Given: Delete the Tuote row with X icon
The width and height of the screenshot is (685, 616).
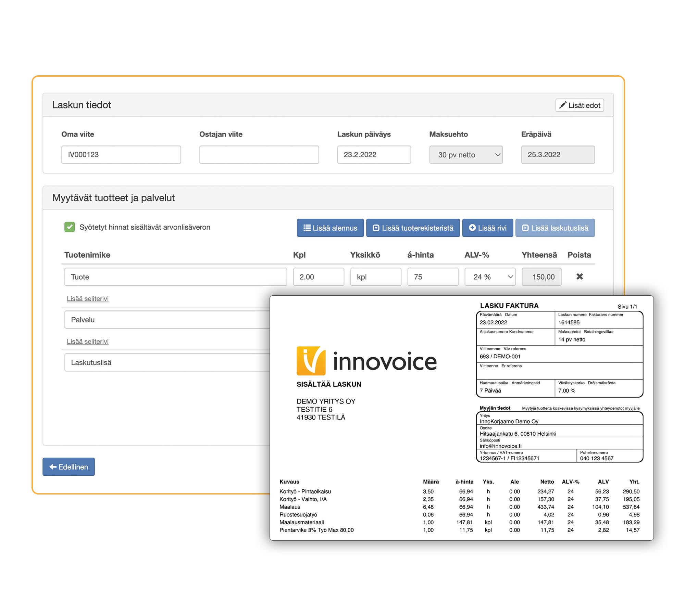Looking at the screenshot, I should [x=580, y=277].
